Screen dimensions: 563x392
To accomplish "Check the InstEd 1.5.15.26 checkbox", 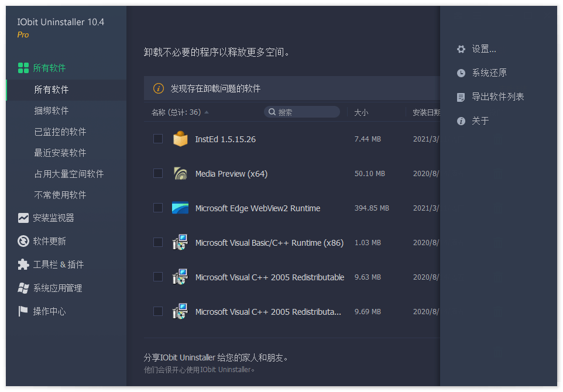I will tap(158, 139).
